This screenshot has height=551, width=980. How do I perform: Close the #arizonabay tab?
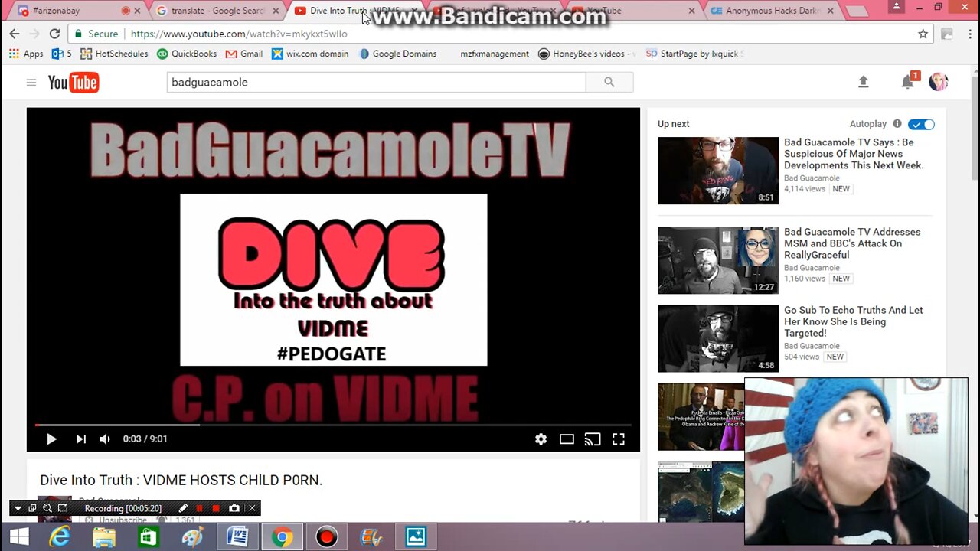(138, 11)
